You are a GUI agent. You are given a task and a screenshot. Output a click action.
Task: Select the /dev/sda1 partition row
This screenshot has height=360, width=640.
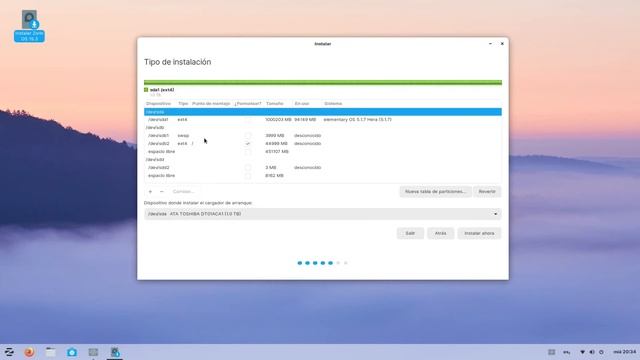click(322, 120)
